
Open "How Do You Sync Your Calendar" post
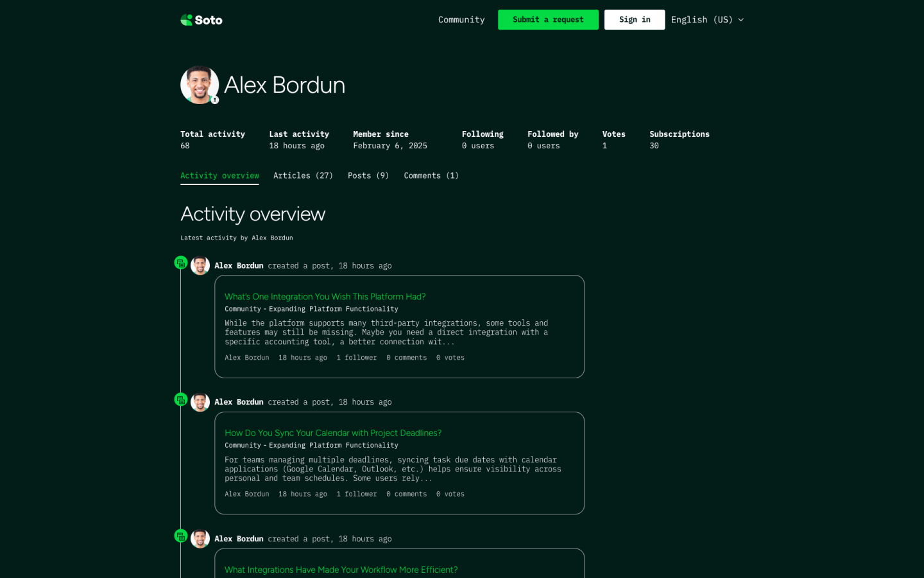coord(333,433)
